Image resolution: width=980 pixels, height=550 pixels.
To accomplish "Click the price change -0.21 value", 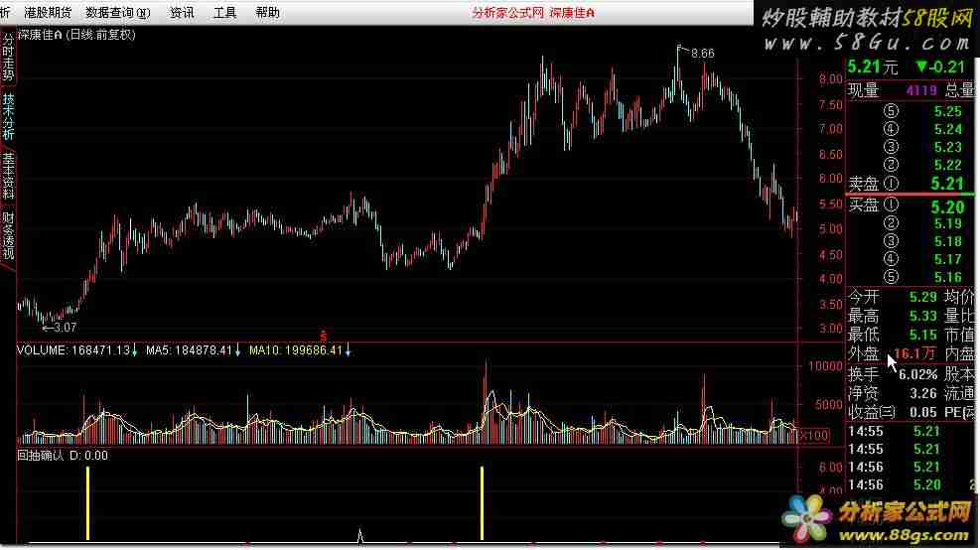I will pos(940,67).
